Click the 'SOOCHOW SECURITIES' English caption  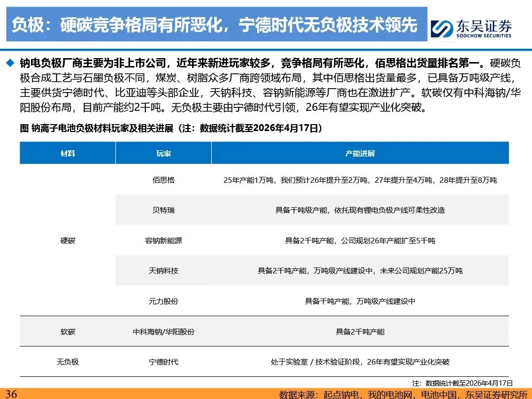(484, 35)
